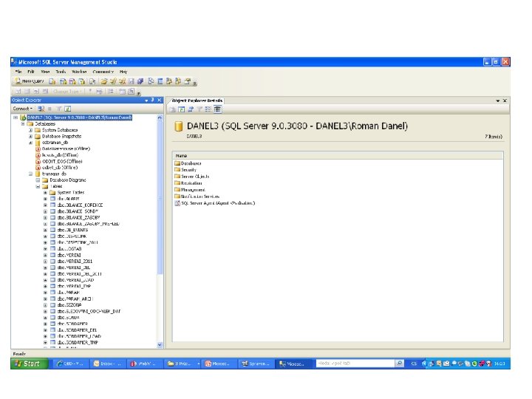The height and width of the screenshot is (399, 532).
Task: Click the New Query toolbar button
Action: pyautogui.click(x=29, y=81)
